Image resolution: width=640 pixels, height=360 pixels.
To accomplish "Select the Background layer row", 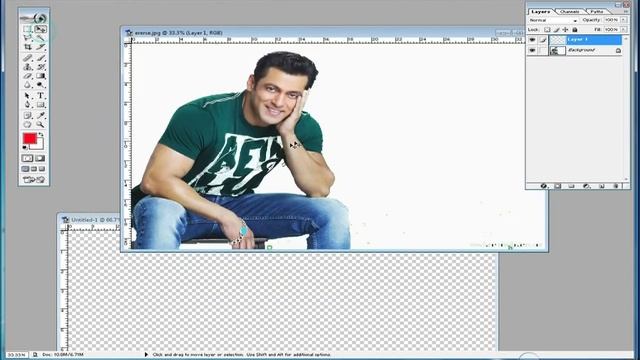I will point(575,50).
